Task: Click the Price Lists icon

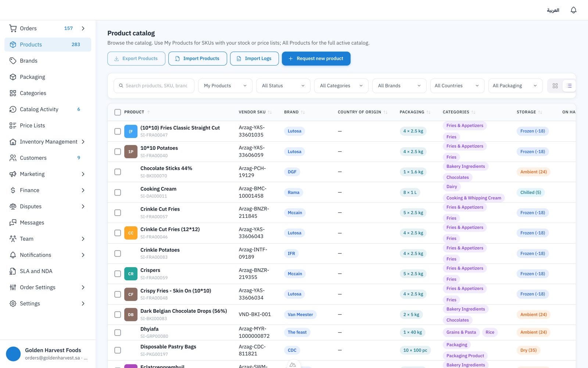Action: tap(13, 125)
